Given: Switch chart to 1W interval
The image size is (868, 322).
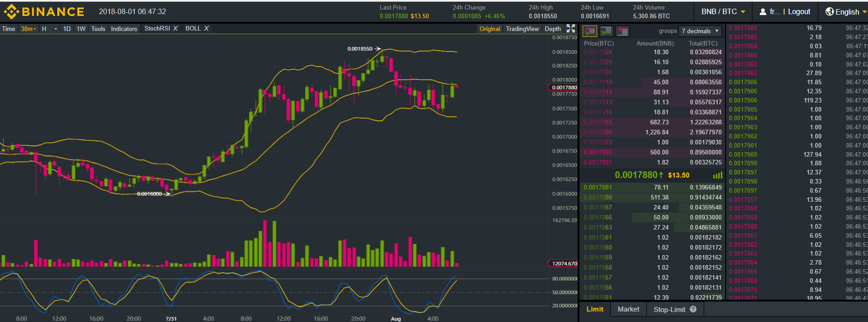Looking at the screenshot, I should point(81,29).
